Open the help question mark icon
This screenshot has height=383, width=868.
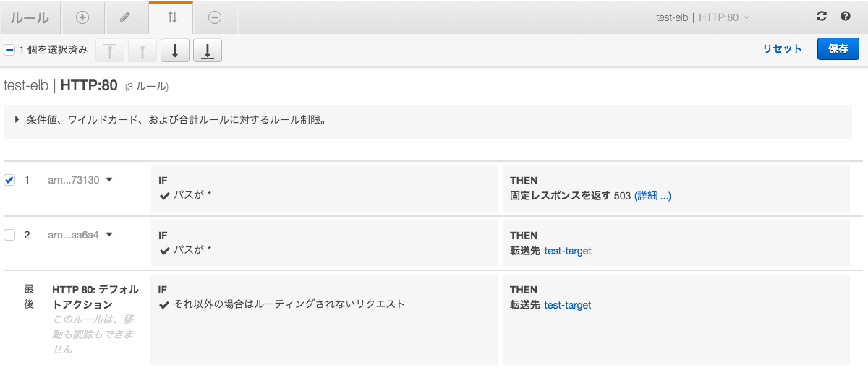point(845,17)
